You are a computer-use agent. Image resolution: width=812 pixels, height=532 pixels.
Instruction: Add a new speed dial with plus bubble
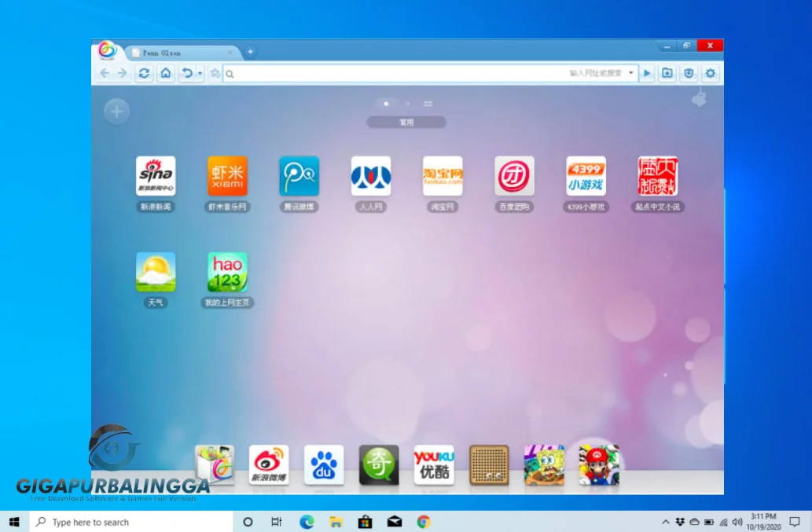tap(116, 111)
